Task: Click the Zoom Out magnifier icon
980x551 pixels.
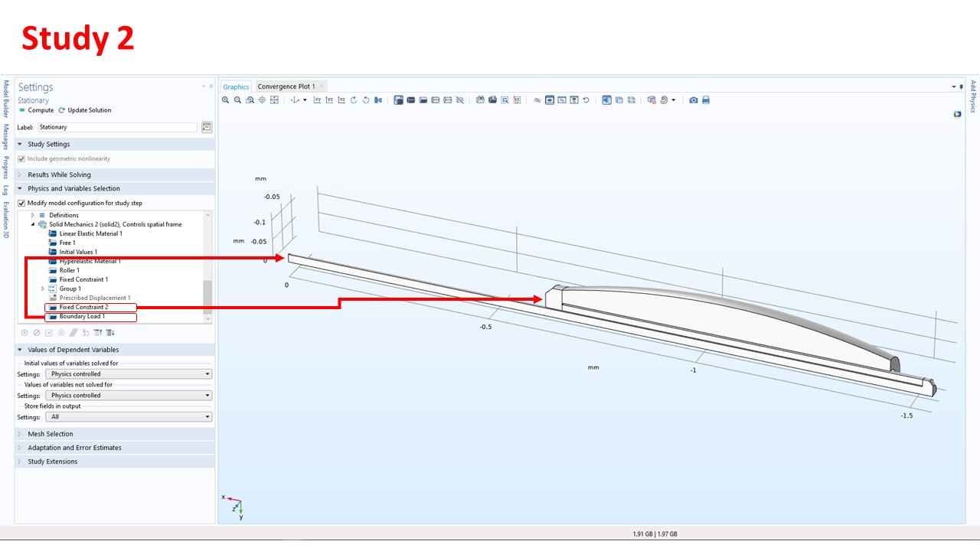Action: tap(238, 100)
